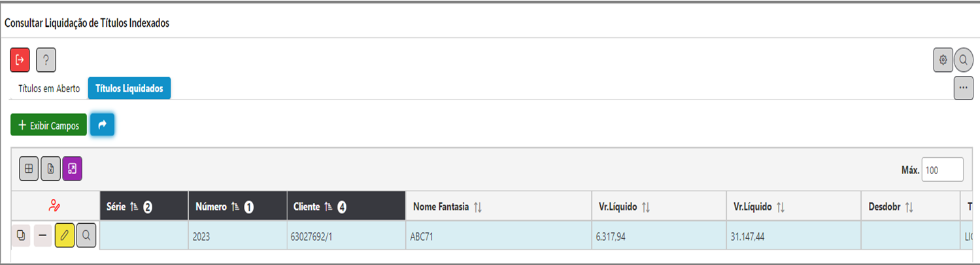This screenshot has height=265, width=980.
Task: Copy the row with the duplicate icon
Action: (21, 235)
